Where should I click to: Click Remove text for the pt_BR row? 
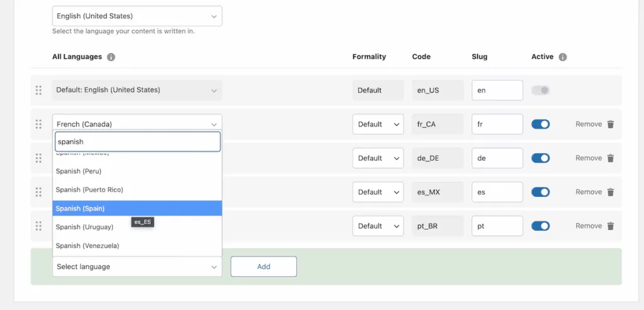[589, 226]
